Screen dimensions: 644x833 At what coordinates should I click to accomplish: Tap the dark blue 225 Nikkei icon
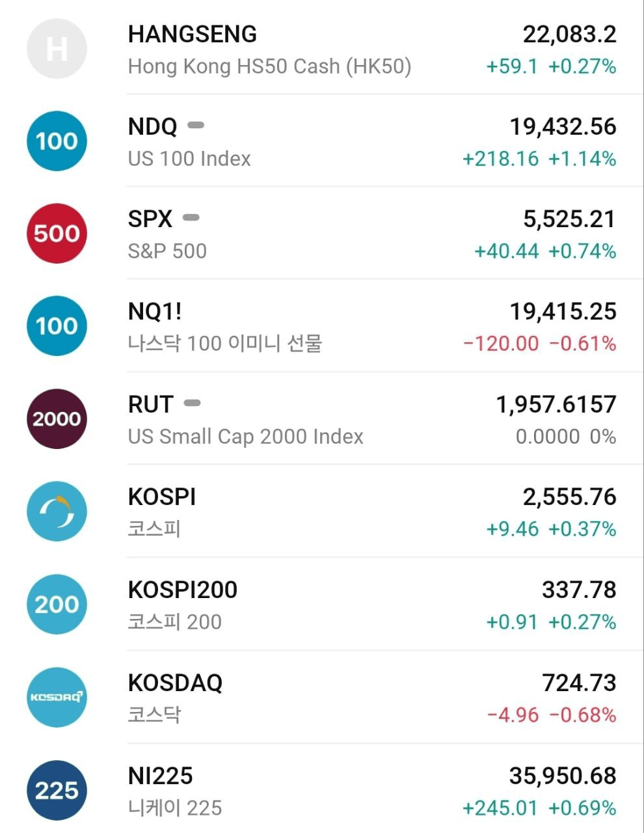pyautogui.click(x=57, y=791)
